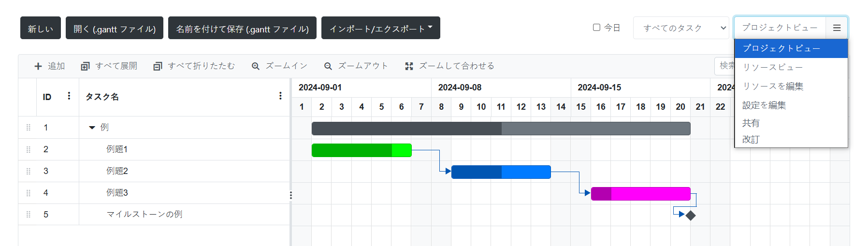Click the drag handle of row 3
Image resolution: width=868 pixels, height=246 pixels.
(29, 171)
